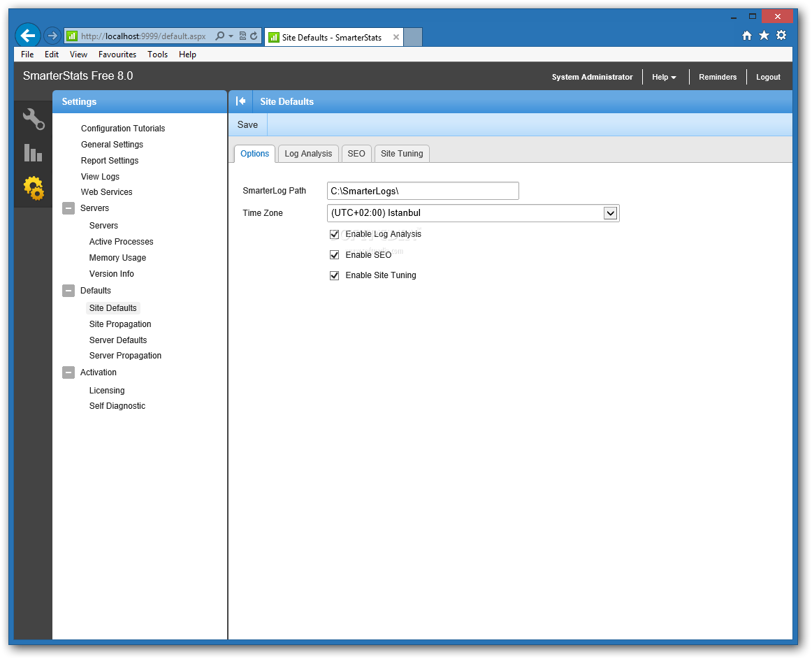Open the Time Zone dropdown
This screenshot has width=812, height=659.
pyautogui.click(x=473, y=213)
